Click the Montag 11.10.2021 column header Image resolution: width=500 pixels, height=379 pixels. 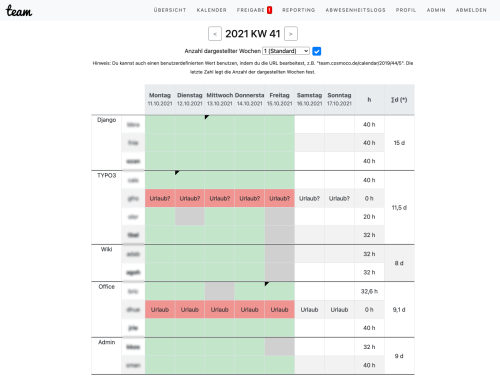(x=160, y=99)
